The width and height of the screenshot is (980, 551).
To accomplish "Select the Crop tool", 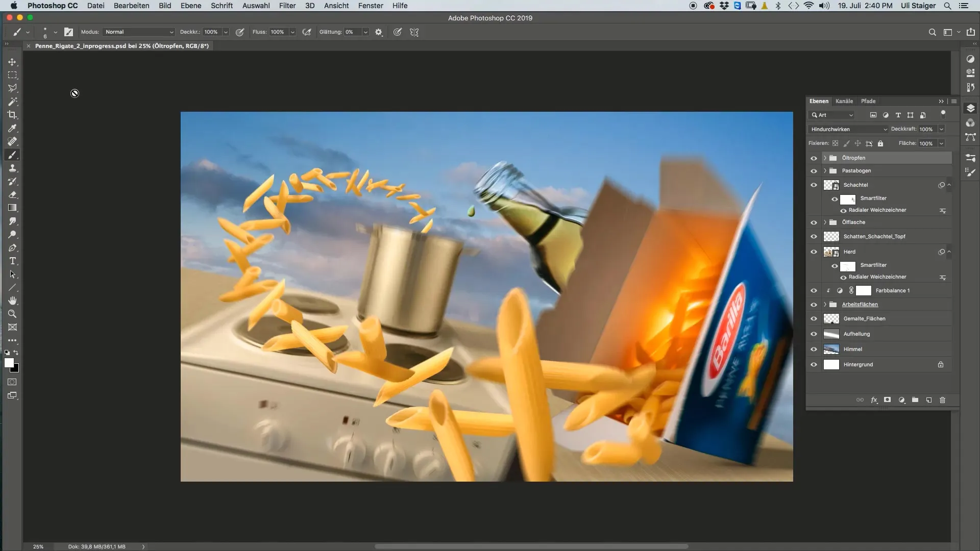I will (x=12, y=115).
